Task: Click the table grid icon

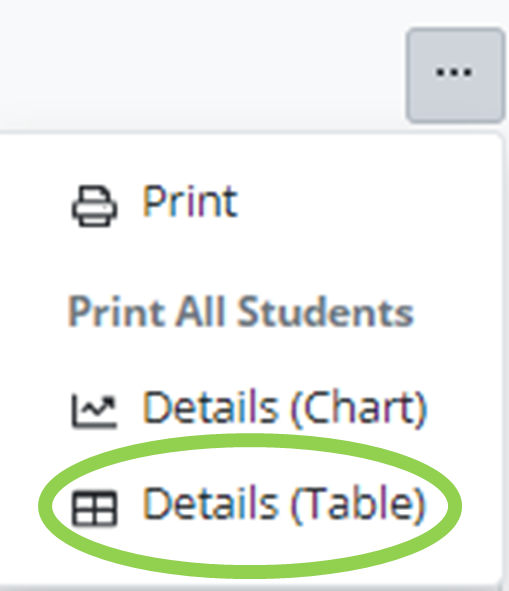Action: tap(94, 508)
